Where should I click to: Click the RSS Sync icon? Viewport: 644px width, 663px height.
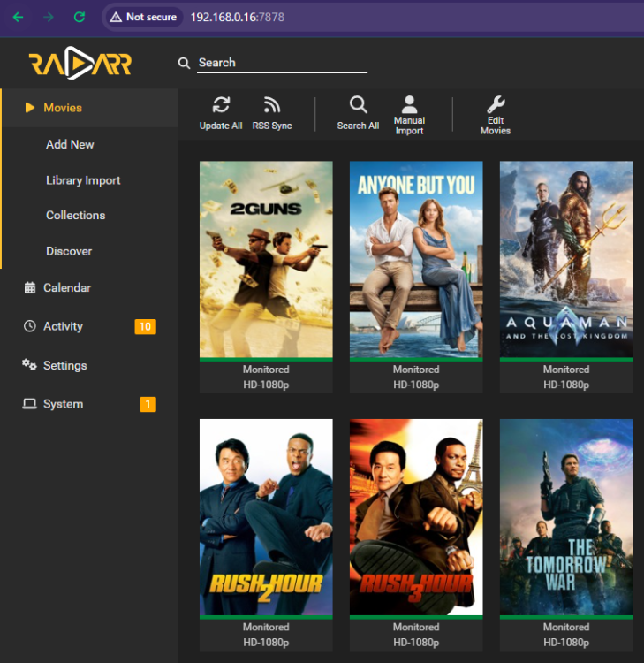click(x=272, y=104)
